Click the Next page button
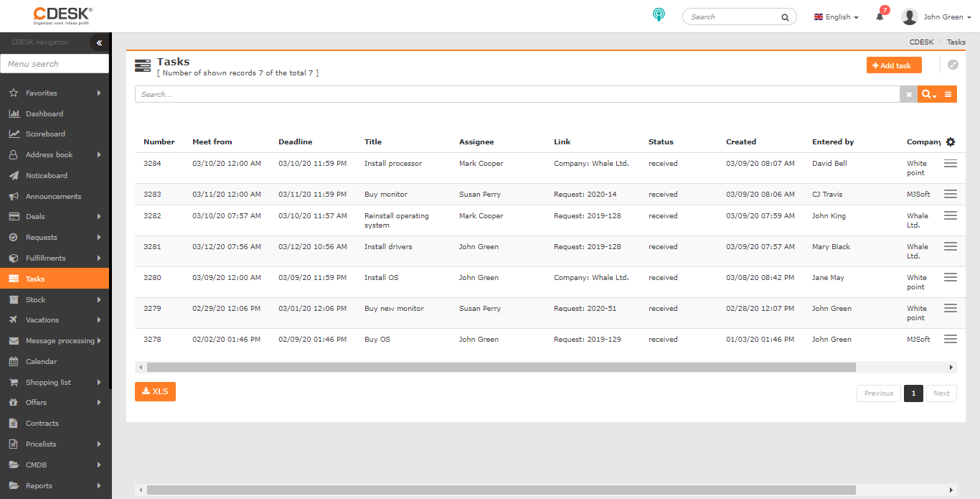980x499 pixels. point(941,393)
